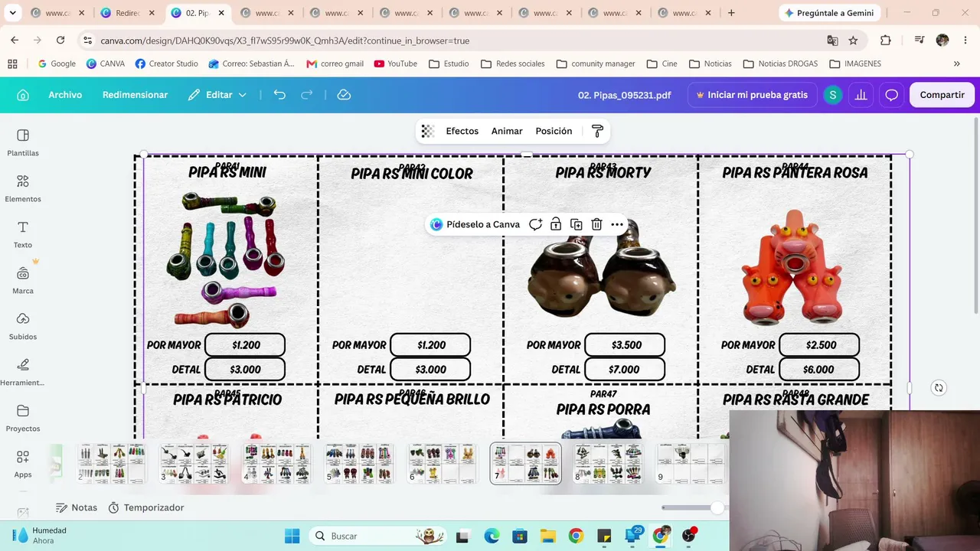980x551 pixels.
Task: Open File Explorer from the taskbar
Action: click(547, 536)
